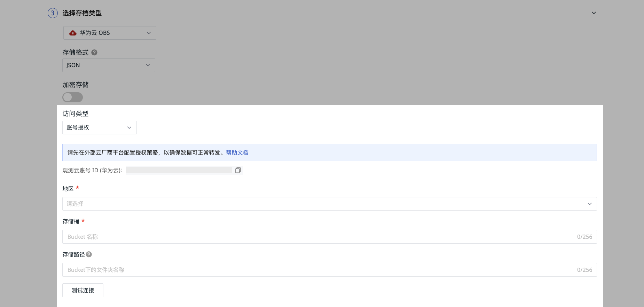Viewport: 644px width, 307px height.
Task: Open help tooltip beside 存储格式
Action: pos(94,53)
